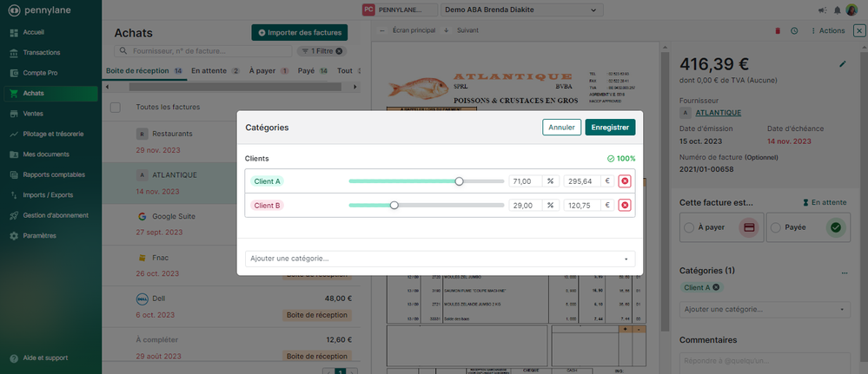Go to Ventes in the sidebar
The width and height of the screenshot is (868, 374).
(x=35, y=114)
